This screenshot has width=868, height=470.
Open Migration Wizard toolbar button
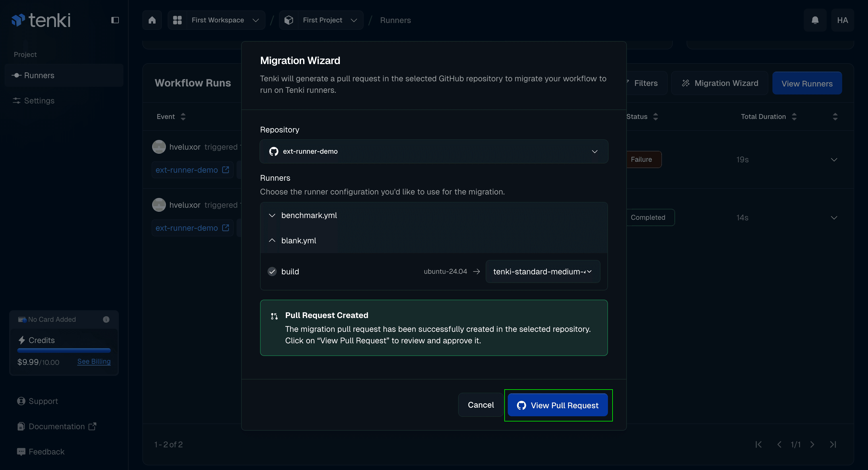coord(720,83)
